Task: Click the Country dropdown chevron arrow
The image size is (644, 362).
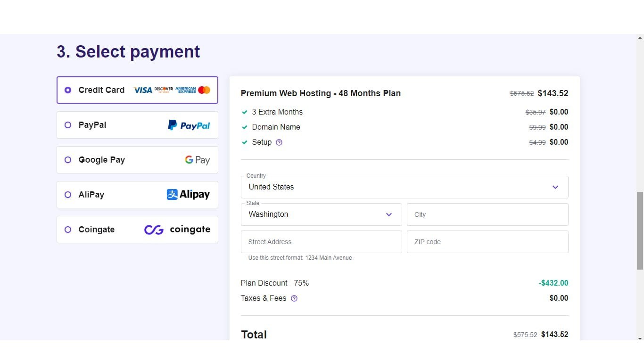Action: tap(555, 187)
